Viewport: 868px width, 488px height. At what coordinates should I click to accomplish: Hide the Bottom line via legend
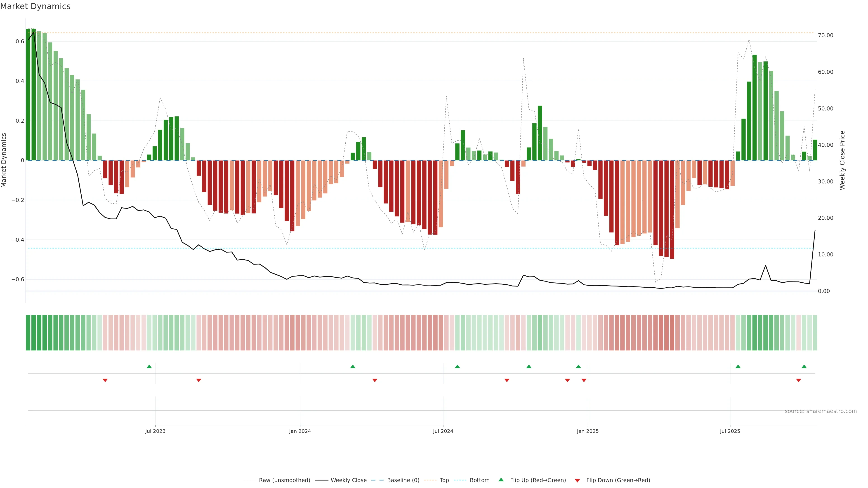[x=479, y=480]
